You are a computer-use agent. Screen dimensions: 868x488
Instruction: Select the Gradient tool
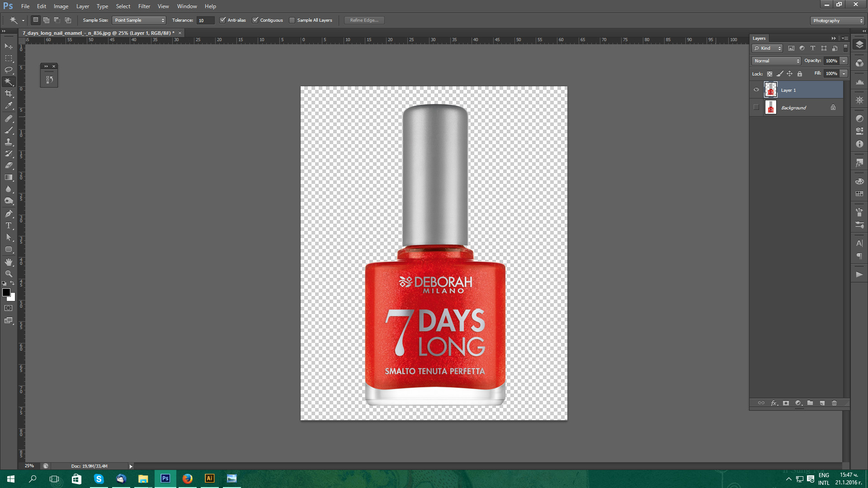tap(9, 177)
